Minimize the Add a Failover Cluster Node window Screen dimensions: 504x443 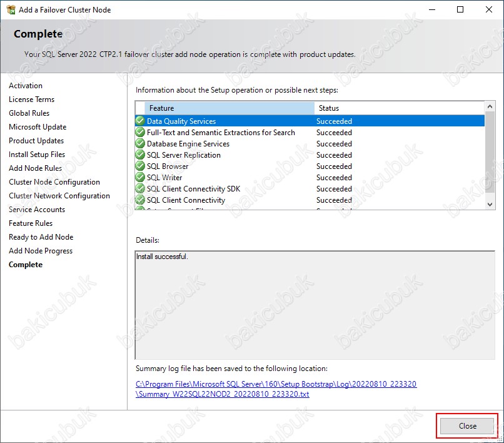pyautogui.click(x=432, y=9)
